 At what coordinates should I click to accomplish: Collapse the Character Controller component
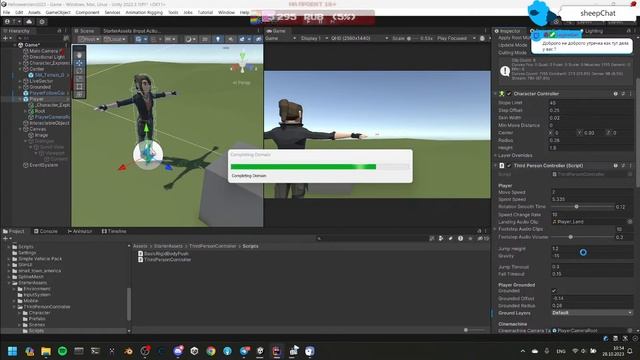coord(496,94)
